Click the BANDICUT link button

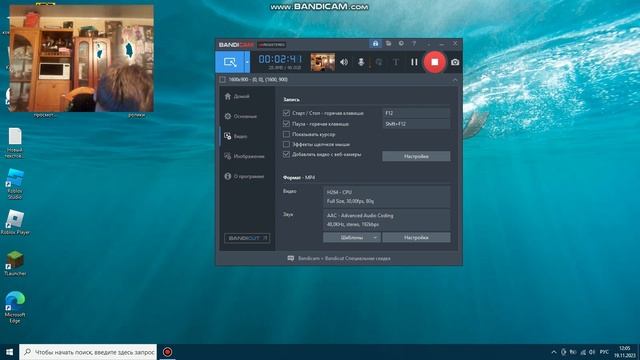tap(247, 238)
